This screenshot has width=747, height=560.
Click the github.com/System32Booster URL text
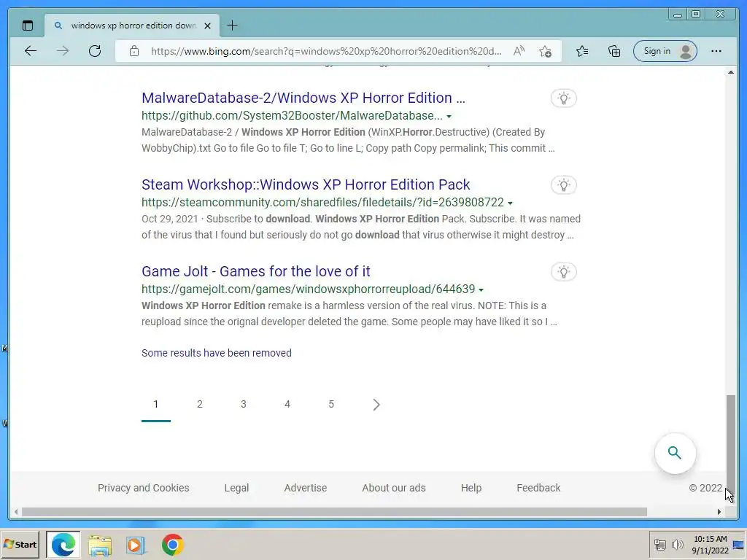point(292,116)
